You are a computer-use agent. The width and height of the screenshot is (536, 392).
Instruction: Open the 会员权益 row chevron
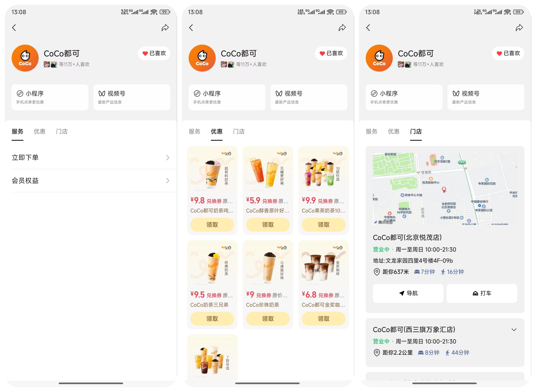168,181
